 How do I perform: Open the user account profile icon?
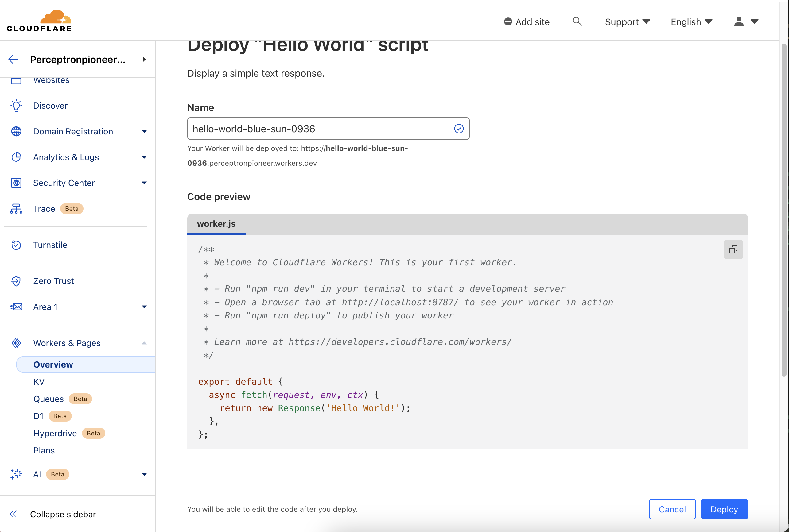(739, 22)
